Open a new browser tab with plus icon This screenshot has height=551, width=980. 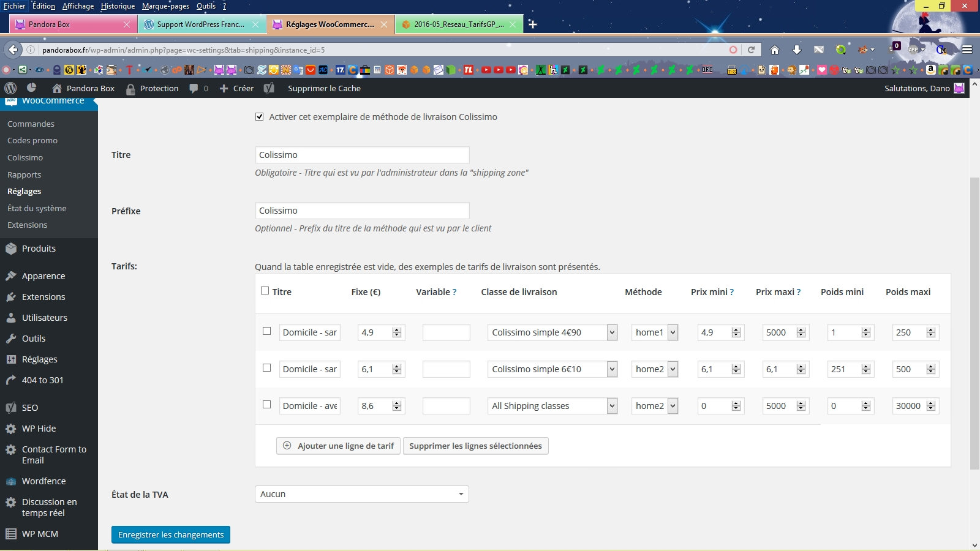coord(533,24)
